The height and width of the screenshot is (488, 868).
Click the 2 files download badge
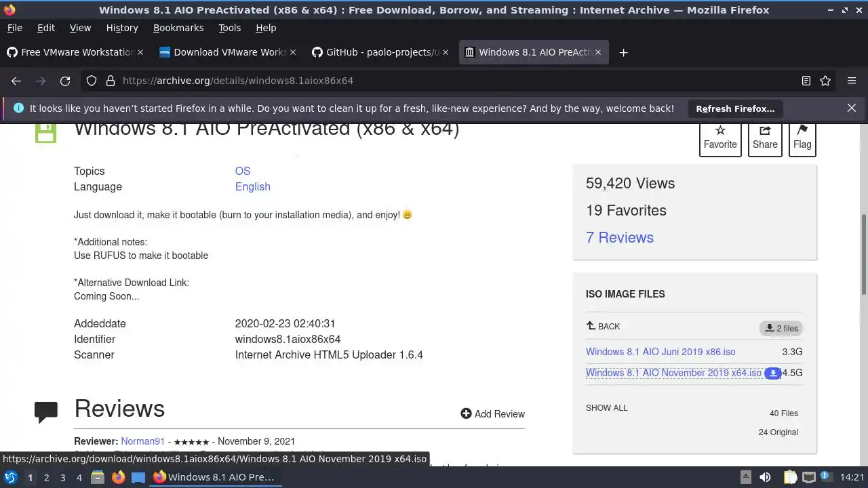click(781, 328)
